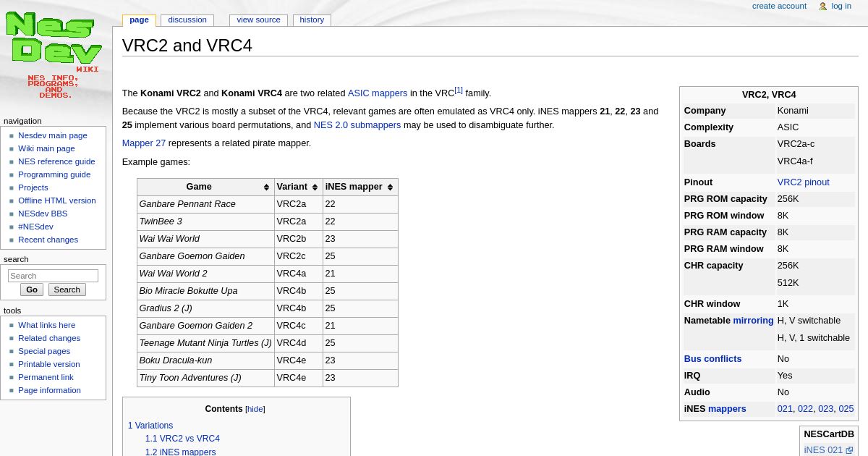
Task: Open the history tab
Action: (312, 20)
